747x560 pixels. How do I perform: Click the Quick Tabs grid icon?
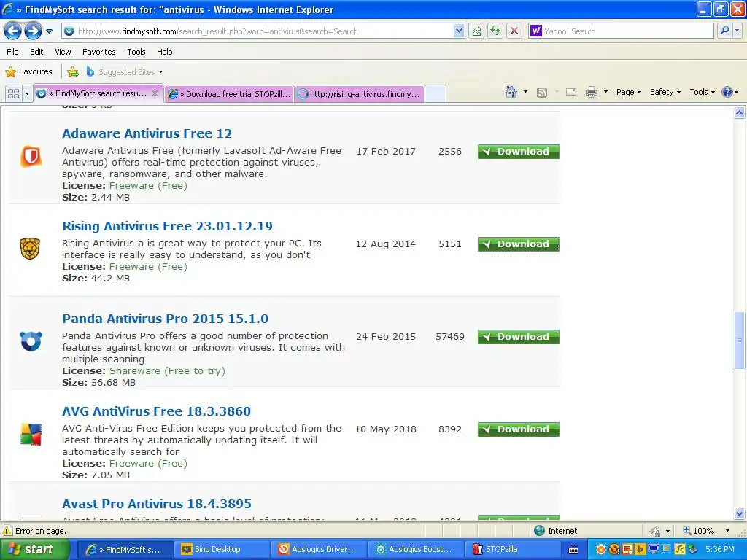tap(13, 93)
